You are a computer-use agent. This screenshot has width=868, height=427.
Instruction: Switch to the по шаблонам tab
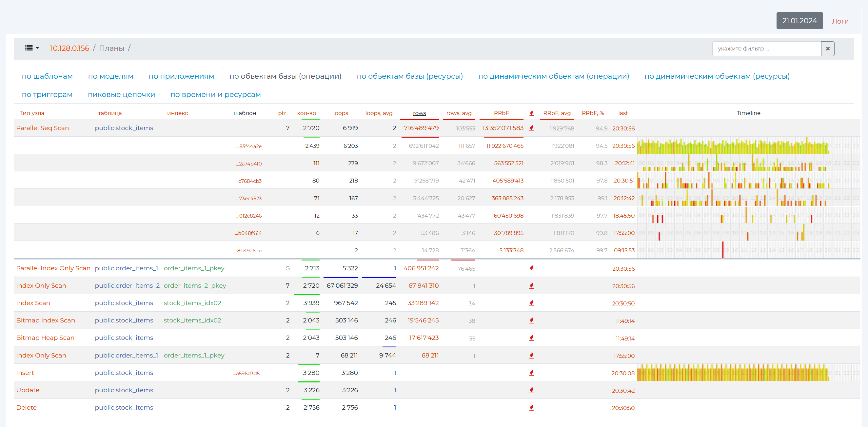[47, 76]
